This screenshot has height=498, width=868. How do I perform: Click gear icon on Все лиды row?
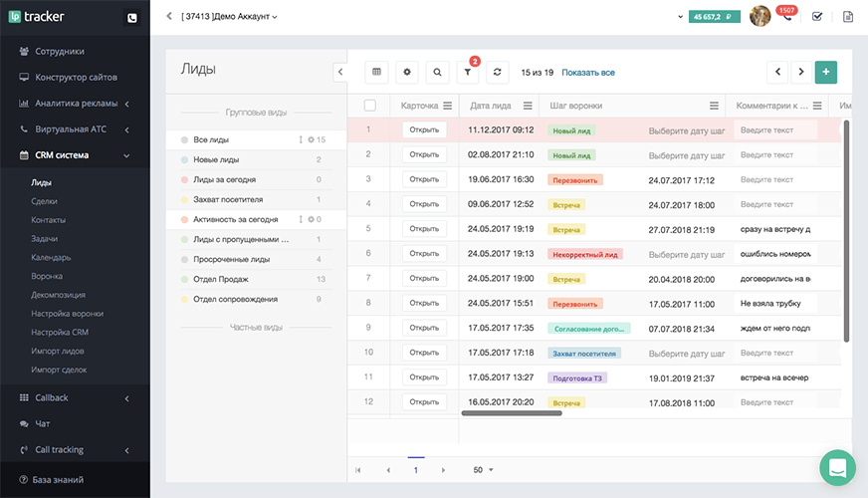tap(312, 139)
